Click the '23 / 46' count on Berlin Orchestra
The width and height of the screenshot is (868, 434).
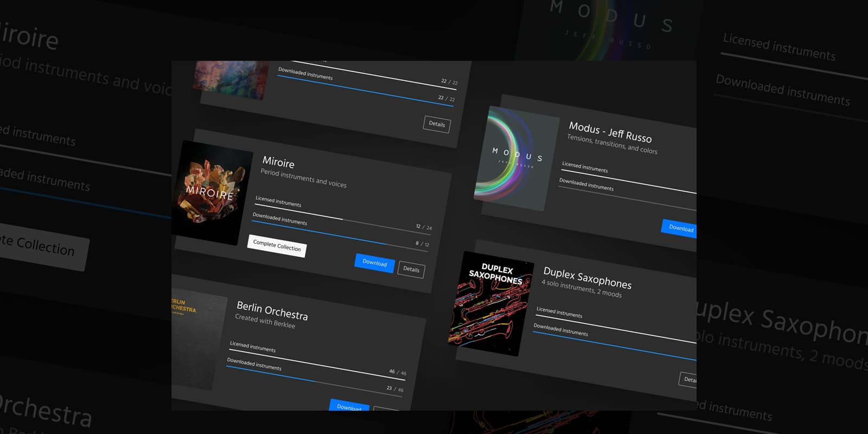tap(395, 388)
